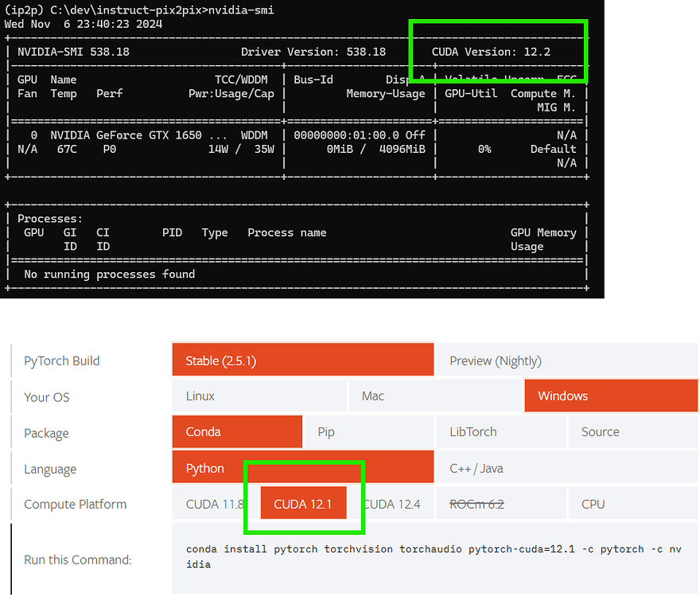Choose the Preview (Nightly) build option
The image size is (700, 597).
point(567,360)
